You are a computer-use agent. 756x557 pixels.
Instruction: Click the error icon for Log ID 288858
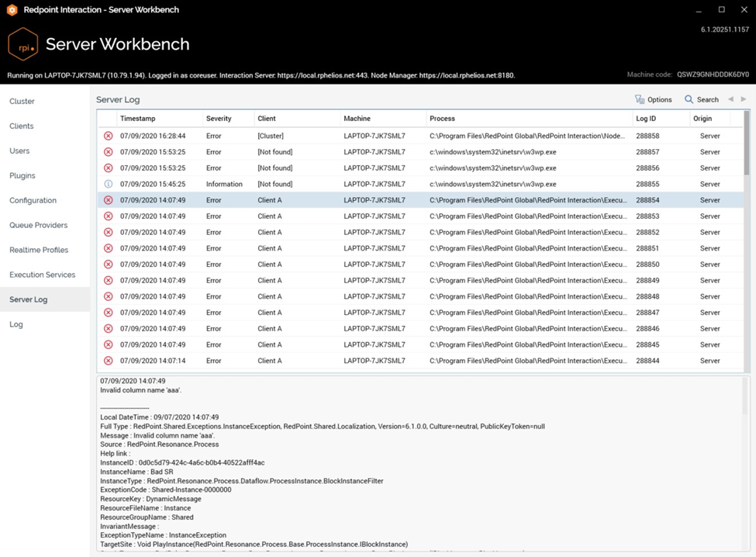(x=108, y=136)
